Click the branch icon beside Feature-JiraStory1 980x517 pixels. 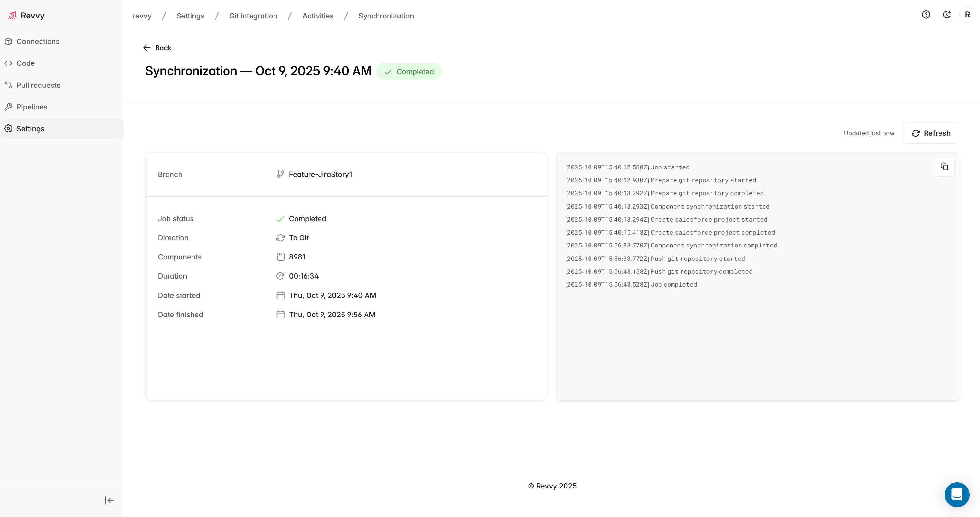[x=280, y=174]
